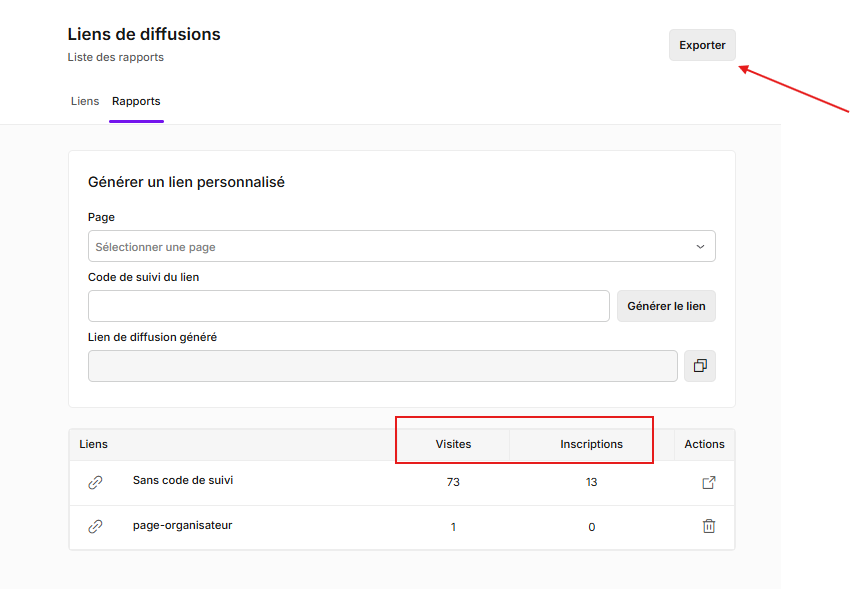This screenshot has width=850, height=589.
Task: Click the Liens column header
Action: click(x=94, y=444)
